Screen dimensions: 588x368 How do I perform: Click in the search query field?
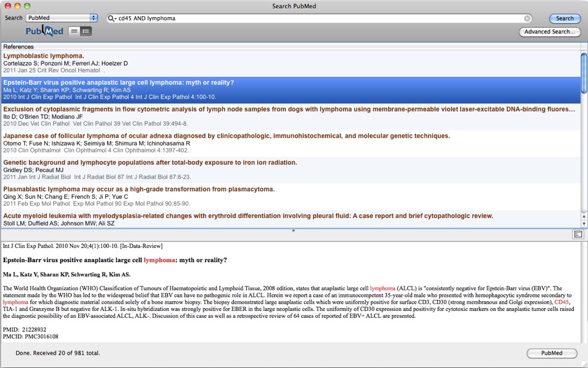[319, 18]
